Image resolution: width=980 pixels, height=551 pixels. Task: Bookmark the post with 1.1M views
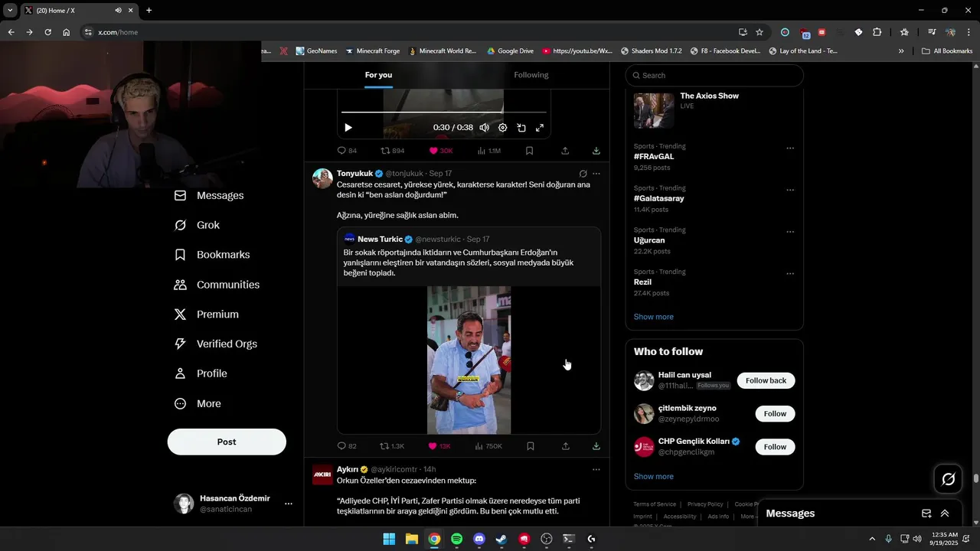[529, 151]
